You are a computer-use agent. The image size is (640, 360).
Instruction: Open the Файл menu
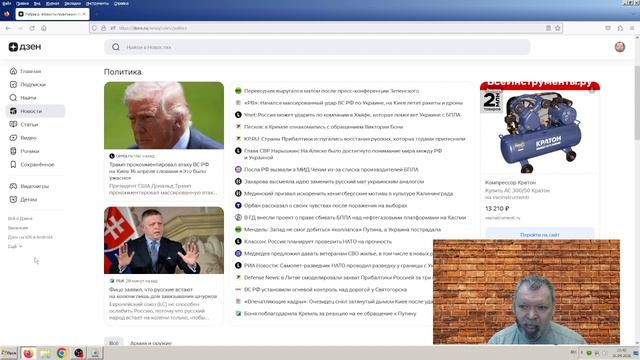point(7,3)
